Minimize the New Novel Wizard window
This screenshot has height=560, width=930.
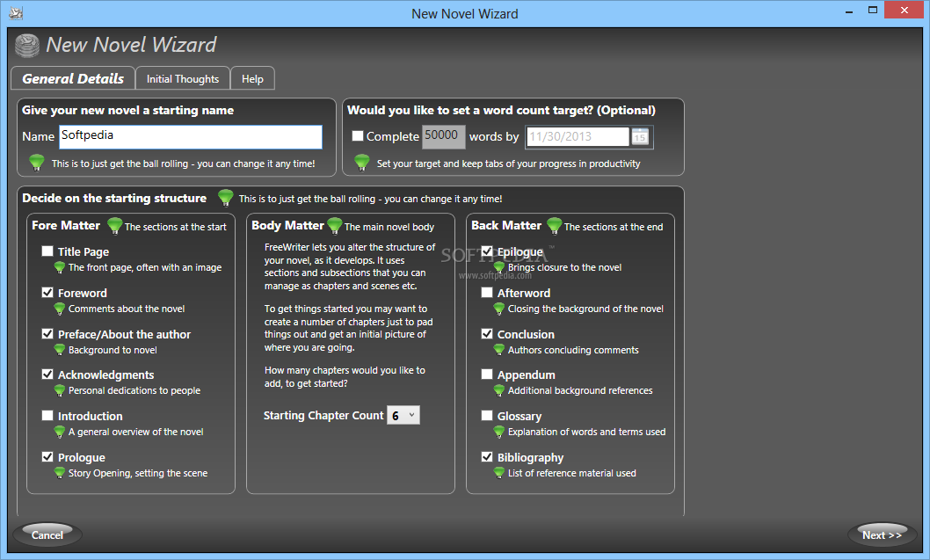pyautogui.click(x=849, y=11)
